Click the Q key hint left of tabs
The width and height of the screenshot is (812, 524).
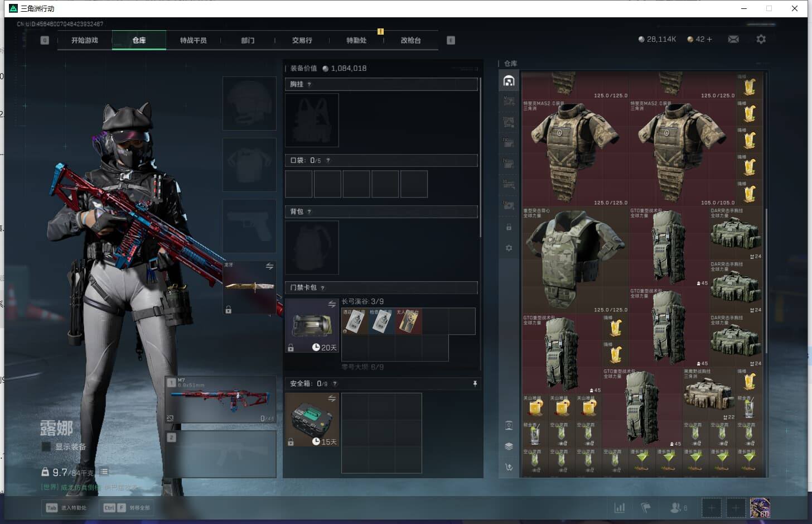pos(45,40)
